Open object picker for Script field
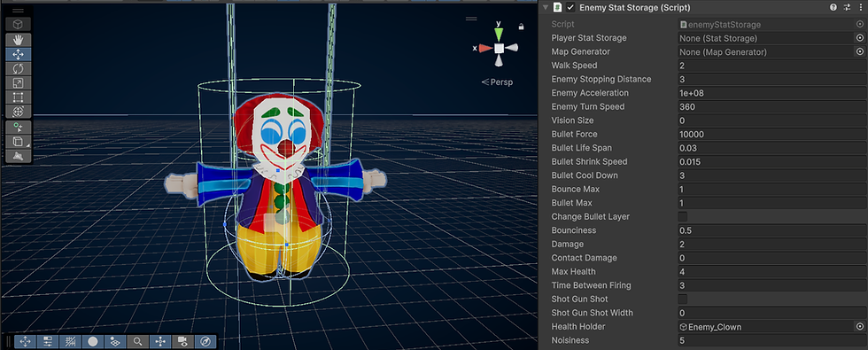 pyautogui.click(x=860, y=25)
